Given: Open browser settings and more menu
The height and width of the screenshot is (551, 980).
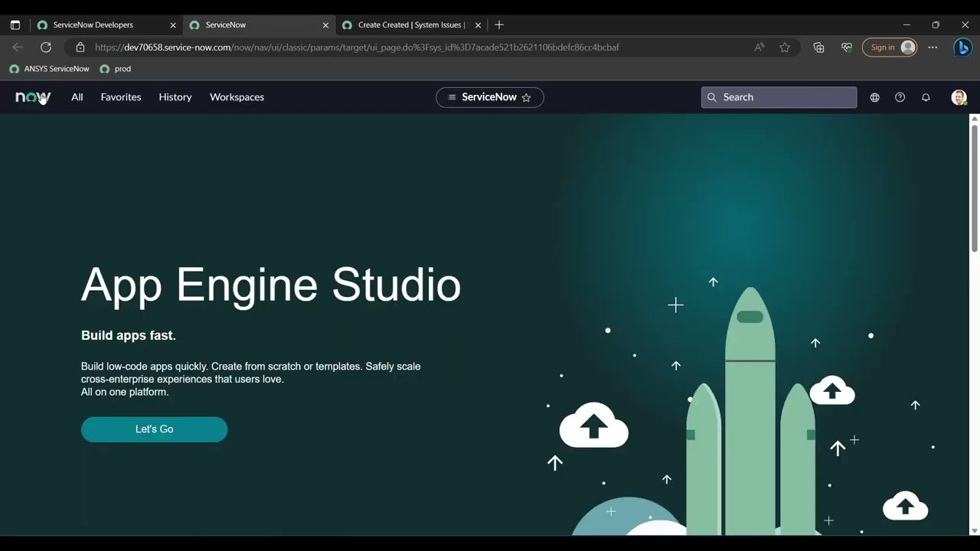Looking at the screenshot, I should (933, 47).
